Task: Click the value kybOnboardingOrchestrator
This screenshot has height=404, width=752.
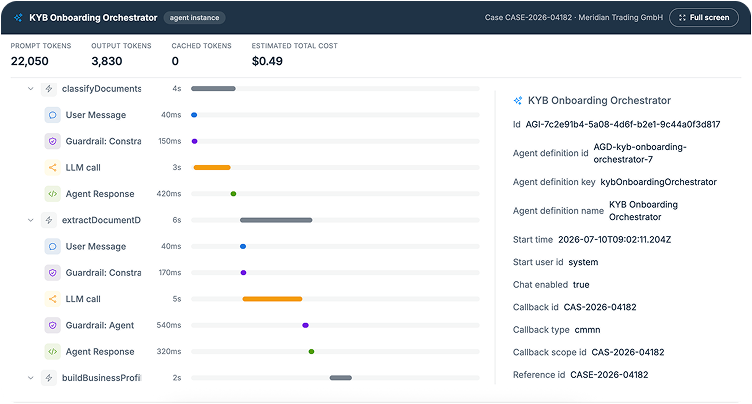Action: 658,182
